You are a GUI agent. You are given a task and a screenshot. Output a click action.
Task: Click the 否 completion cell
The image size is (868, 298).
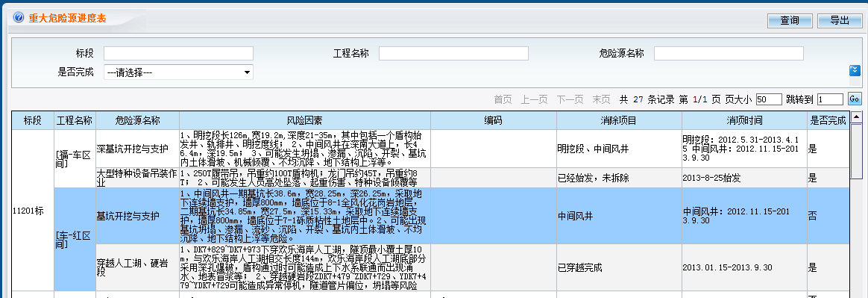click(828, 216)
